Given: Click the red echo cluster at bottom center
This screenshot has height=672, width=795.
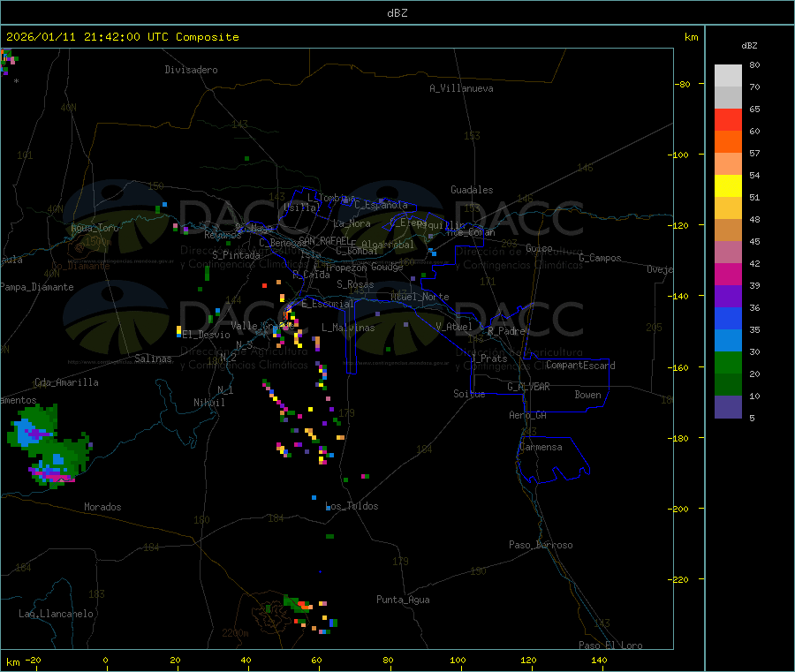Looking at the screenshot, I should click(305, 605).
